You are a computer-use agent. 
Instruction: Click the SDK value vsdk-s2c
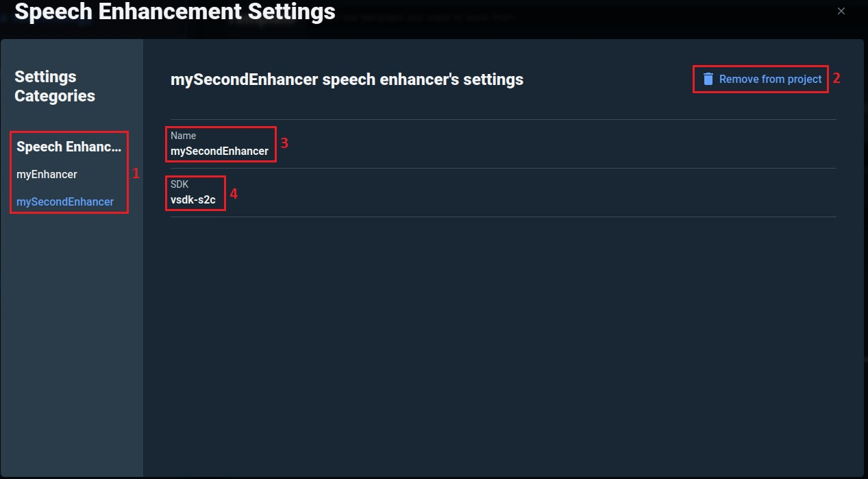[193, 200]
